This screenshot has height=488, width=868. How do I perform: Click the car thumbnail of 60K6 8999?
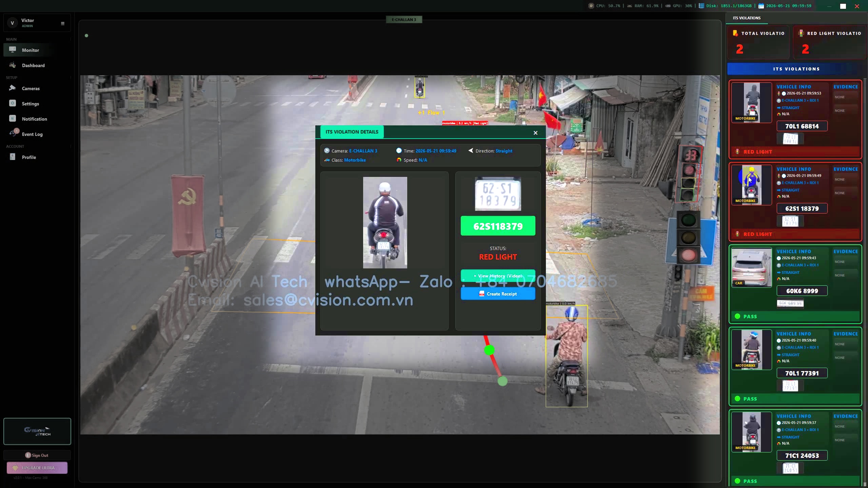pos(751,267)
